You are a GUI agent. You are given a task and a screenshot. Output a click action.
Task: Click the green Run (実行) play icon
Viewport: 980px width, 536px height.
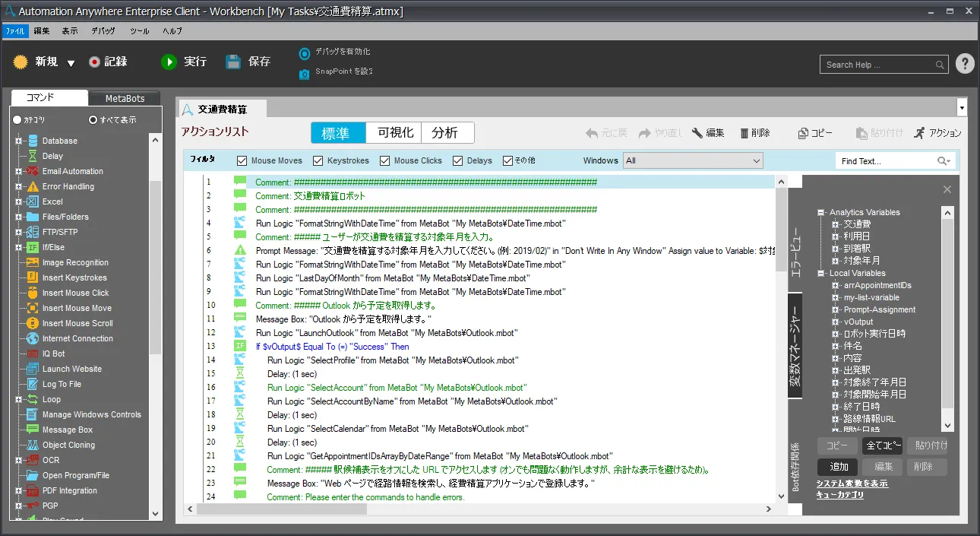pos(169,62)
